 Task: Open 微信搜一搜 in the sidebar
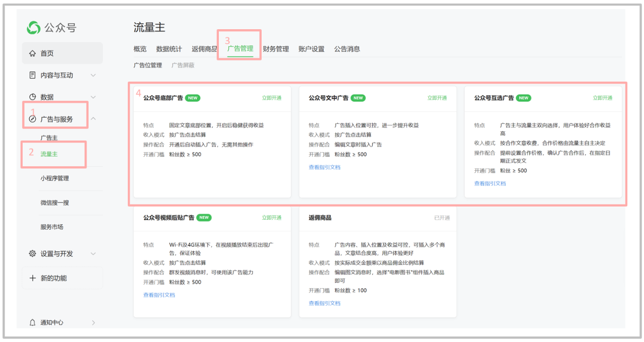55,202
